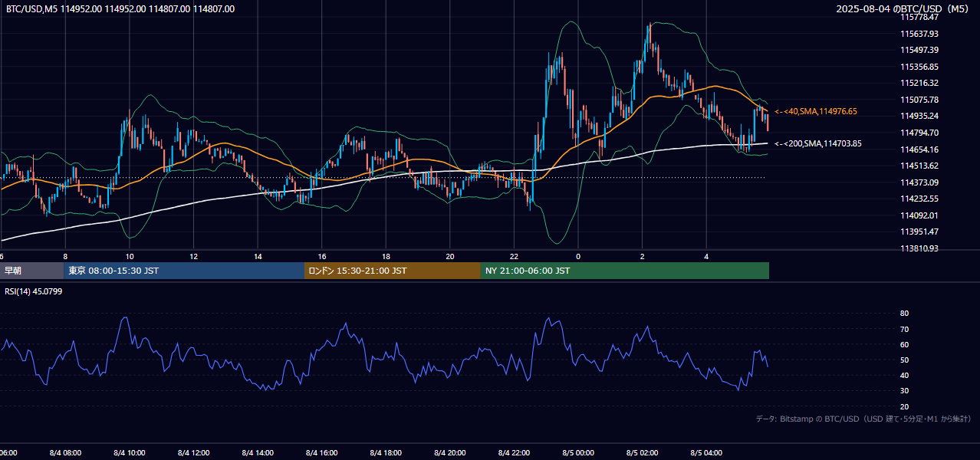Click the 8/4 14:00 bottom time label
The image size is (980, 460).
click(258, 453)
